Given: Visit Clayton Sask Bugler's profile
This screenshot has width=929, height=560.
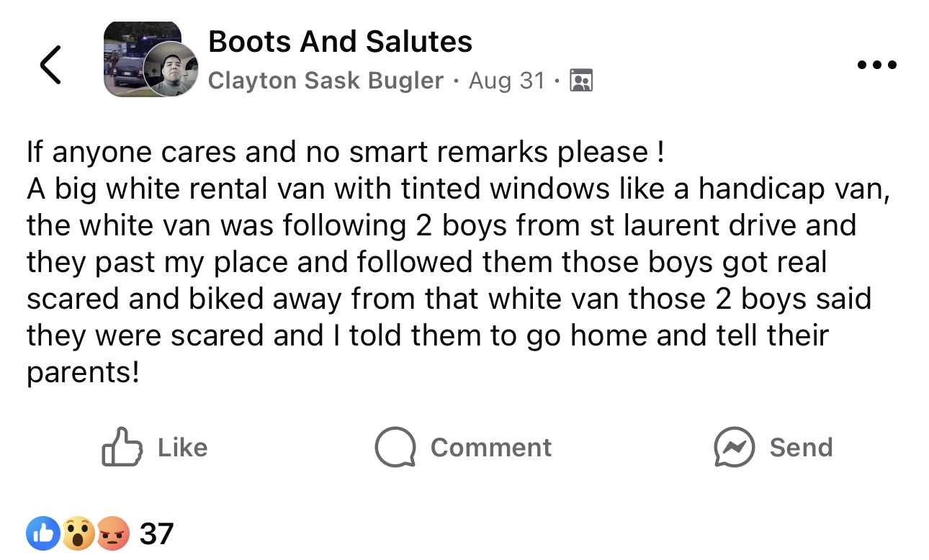Looking at the screenshot, I should (326, 81).
